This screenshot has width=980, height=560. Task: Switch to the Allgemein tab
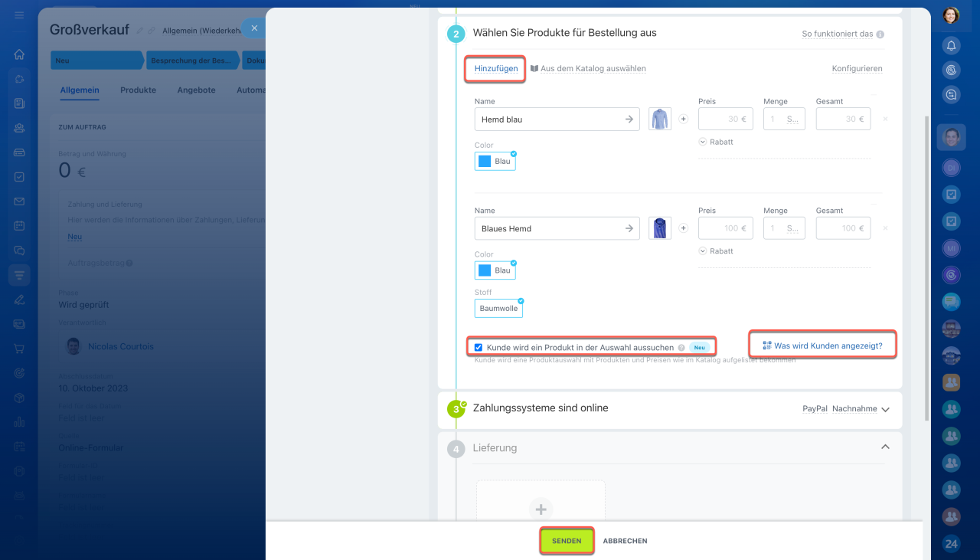(x=80, y=90)
